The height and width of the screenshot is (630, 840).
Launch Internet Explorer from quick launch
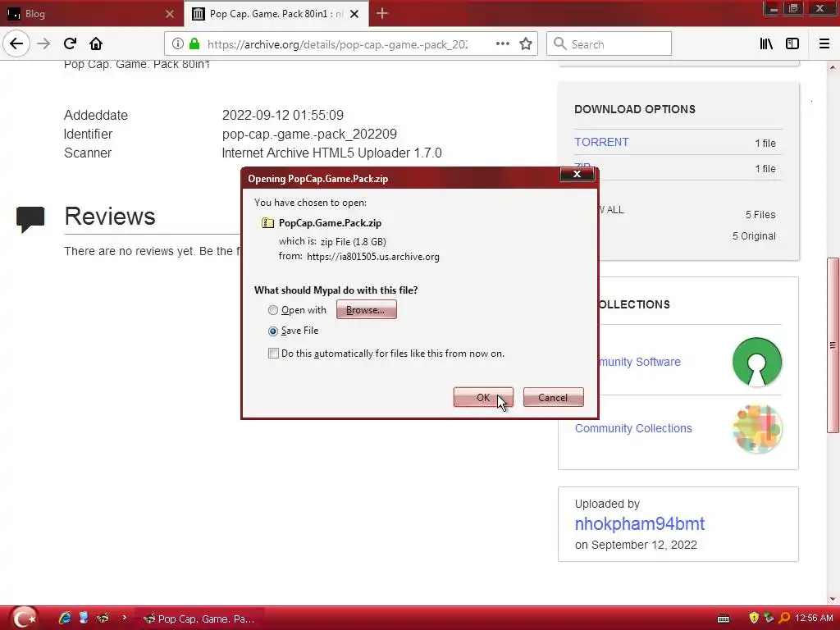pyautogui.click(x=65, y=619)
